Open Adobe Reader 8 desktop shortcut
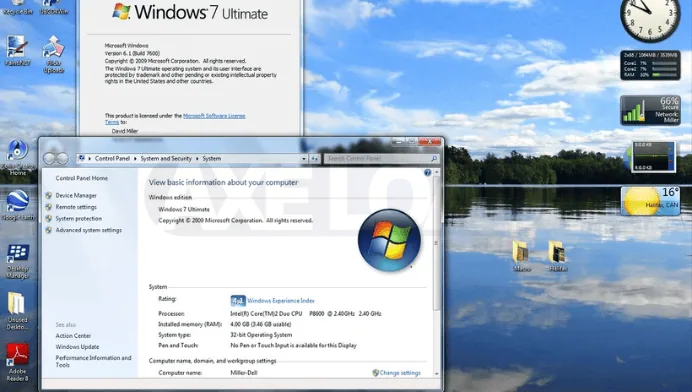 (x=17, y=362)
